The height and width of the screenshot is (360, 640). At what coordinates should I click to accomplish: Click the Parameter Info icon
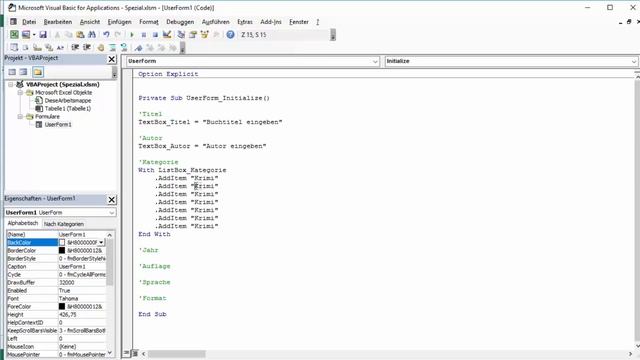coord(49,48)
